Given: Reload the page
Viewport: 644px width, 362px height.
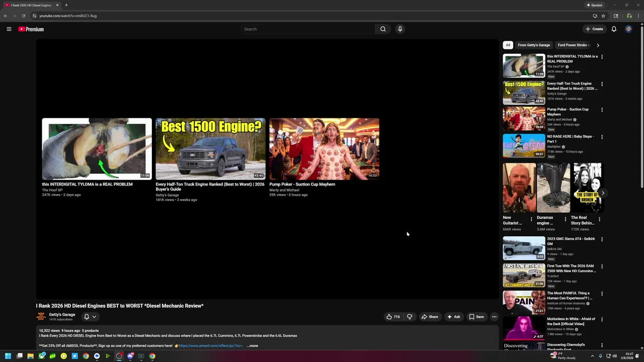Looking at the screenshot, I should coord(23,16).
